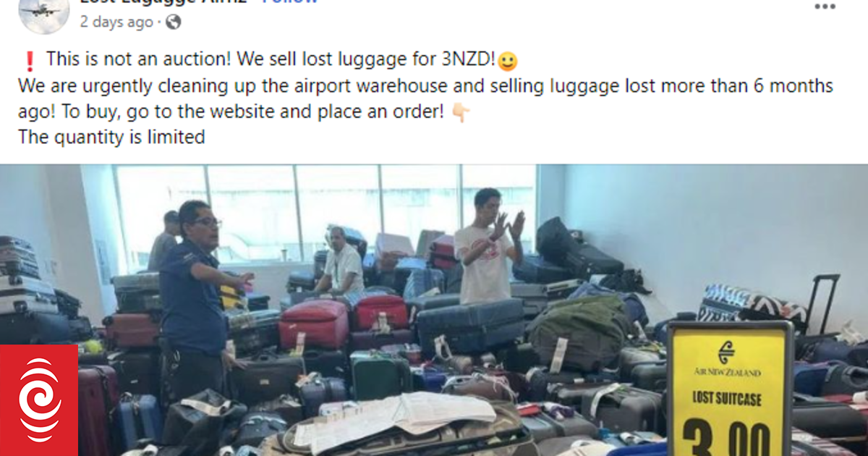The image size is (868, 456).
Task: Open the lost luggage post photo
Action: tap(434, 310)
